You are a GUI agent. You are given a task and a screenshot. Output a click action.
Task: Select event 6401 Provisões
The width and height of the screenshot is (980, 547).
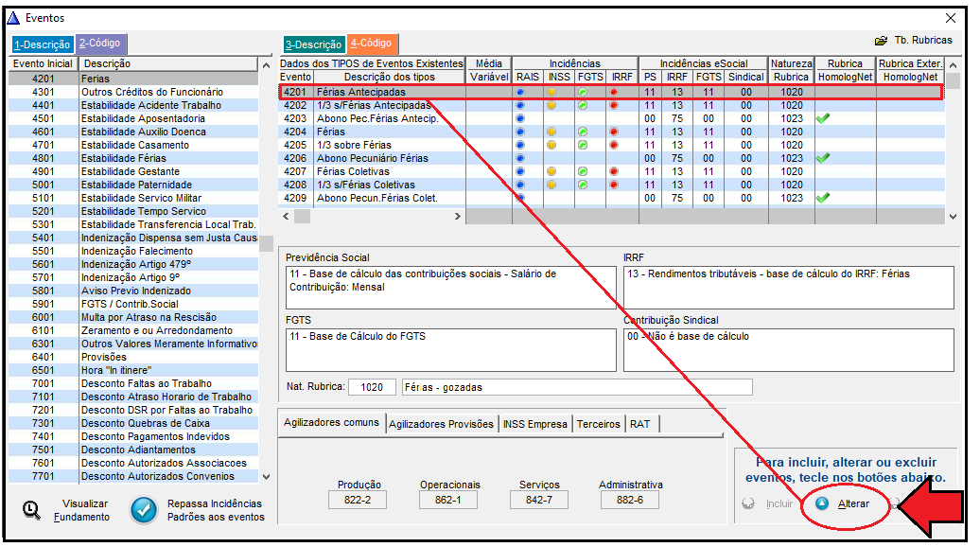[x=133, y=357]
